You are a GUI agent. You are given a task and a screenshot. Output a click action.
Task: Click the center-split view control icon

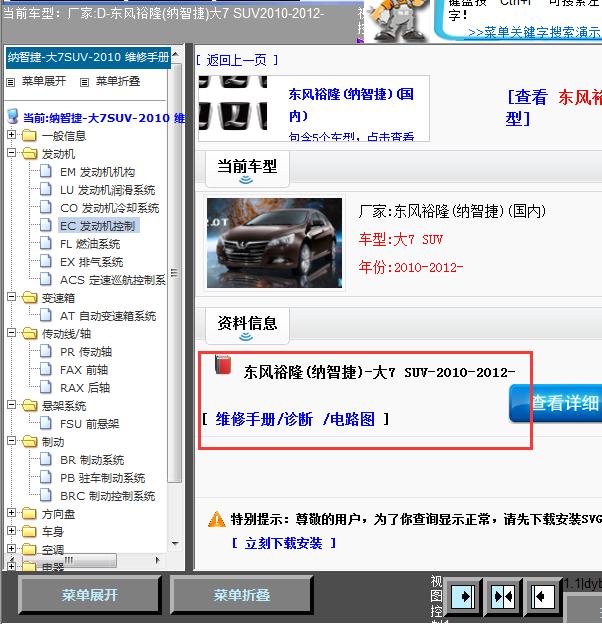coord(503,597)
